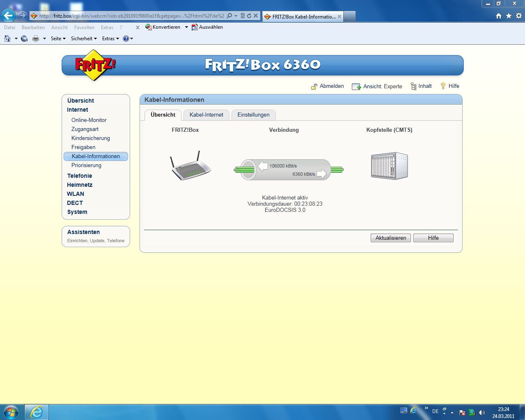525x420 pixels.
Task: Open Favorites via the star icon
Action: tap(509, 16)
